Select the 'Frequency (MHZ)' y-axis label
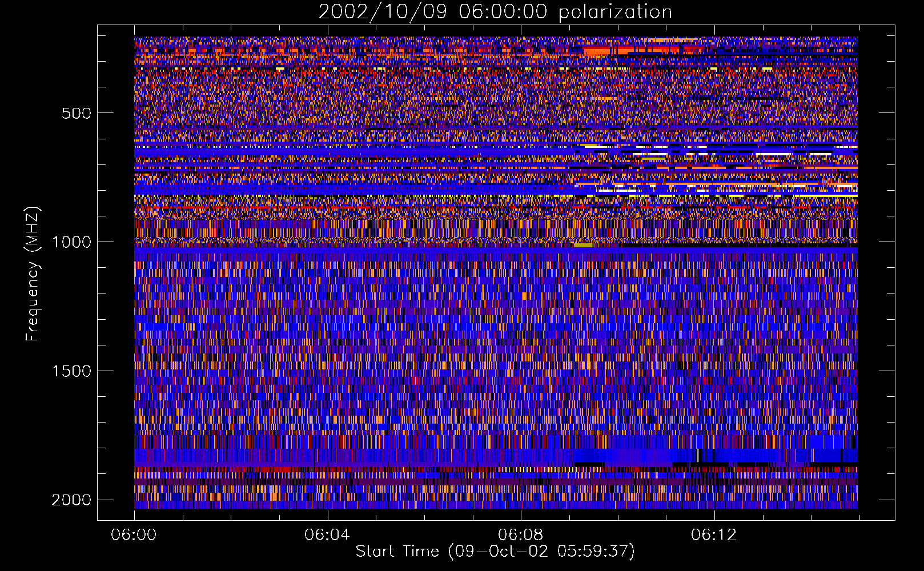The image size is (924, 571). coord(33,274)
